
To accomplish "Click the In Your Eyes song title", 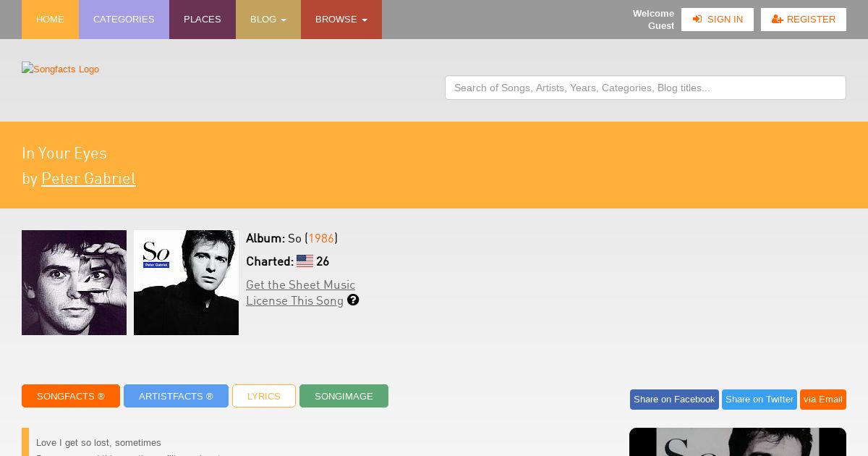I will coord(64,153).
